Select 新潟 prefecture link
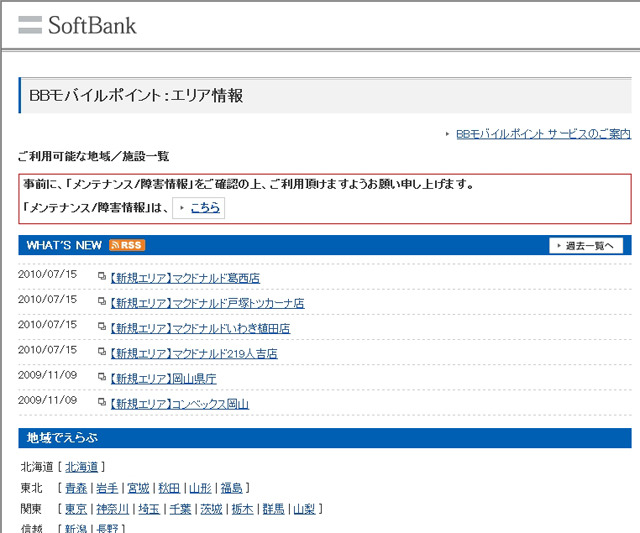This screenshot has height=533, width=640. click(x=76, y=529)
